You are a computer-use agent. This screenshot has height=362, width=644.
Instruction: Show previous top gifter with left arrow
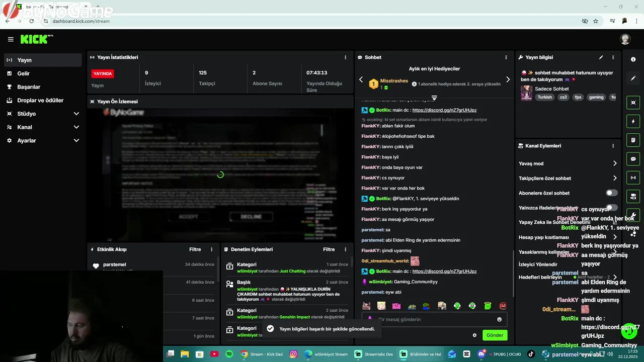click(x=361, y=79)
